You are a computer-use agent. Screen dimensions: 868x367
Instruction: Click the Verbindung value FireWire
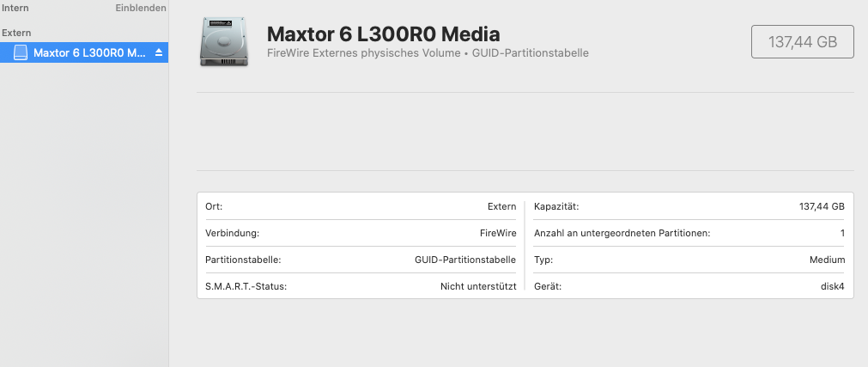tap(498, 233)
